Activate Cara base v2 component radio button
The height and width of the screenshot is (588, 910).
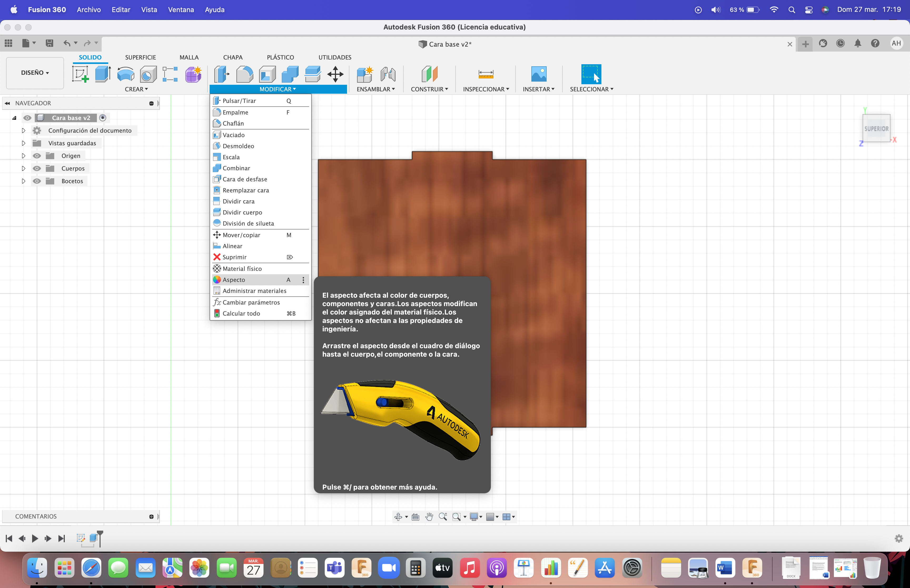(102, 118)
